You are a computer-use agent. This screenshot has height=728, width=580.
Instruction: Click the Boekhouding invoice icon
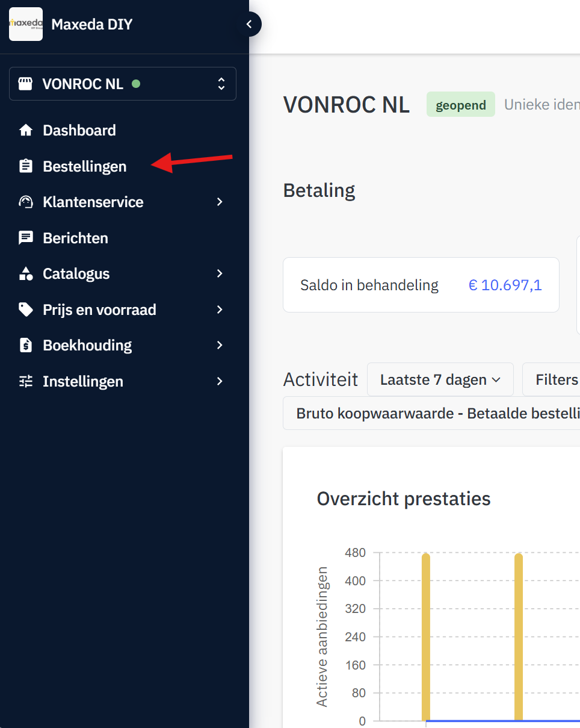(25, 345)
